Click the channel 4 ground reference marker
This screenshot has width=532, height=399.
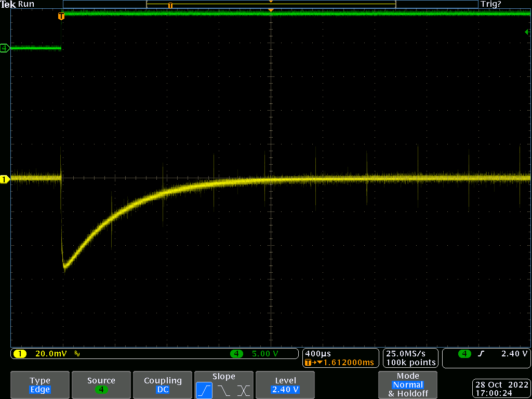(5, 48)
